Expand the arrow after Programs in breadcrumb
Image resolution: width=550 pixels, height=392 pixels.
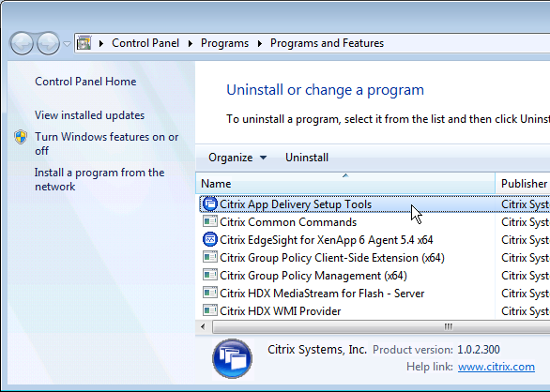pos(260,43)
